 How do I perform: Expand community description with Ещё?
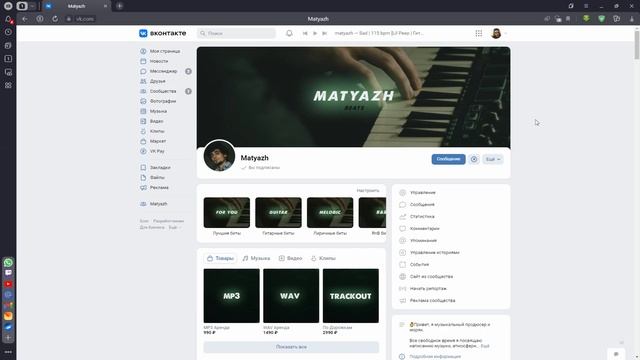[484, 346]
